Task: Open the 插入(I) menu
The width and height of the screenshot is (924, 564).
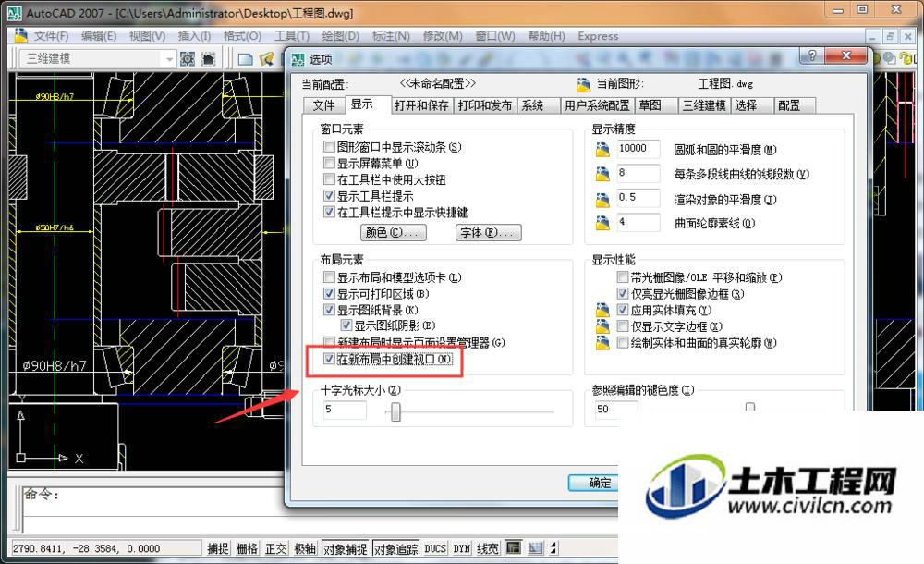Action: (194, 36)
